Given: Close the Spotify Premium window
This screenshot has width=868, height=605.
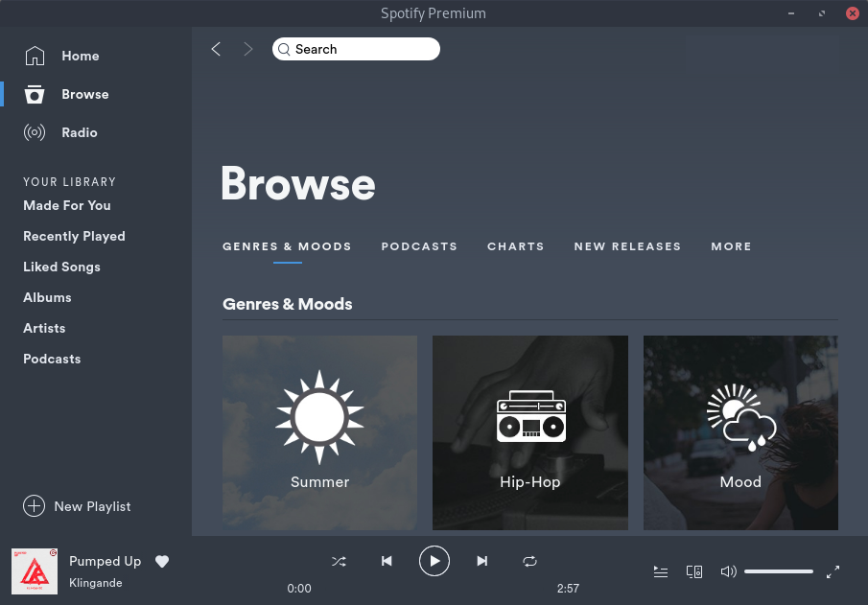Looking at the screenshot, I should tap(853, 13).
